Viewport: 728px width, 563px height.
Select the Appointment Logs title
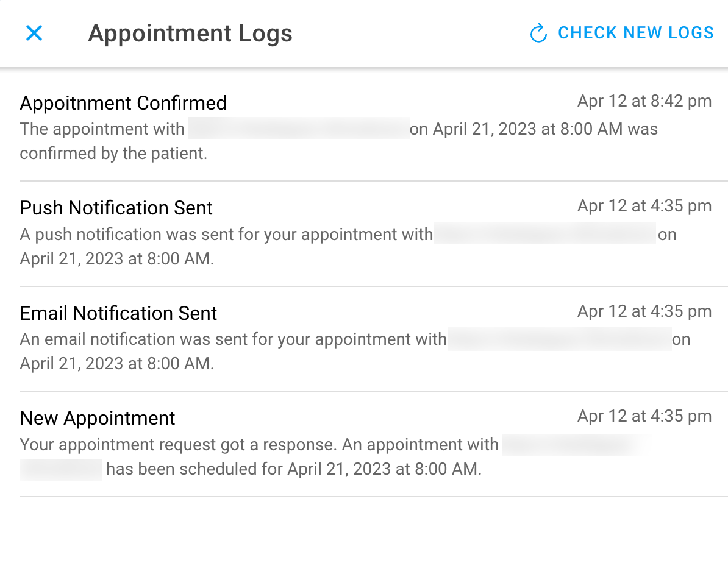pos(190,33)
